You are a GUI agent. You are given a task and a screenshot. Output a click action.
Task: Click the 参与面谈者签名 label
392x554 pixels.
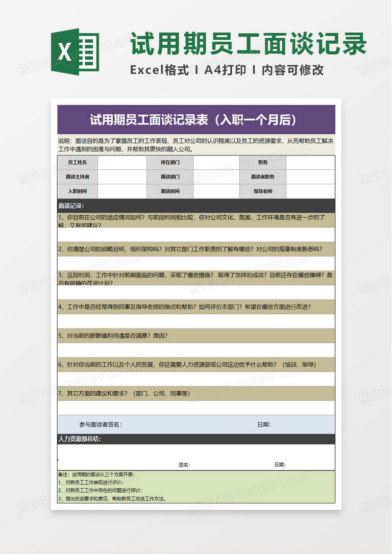tap(100, 425)
